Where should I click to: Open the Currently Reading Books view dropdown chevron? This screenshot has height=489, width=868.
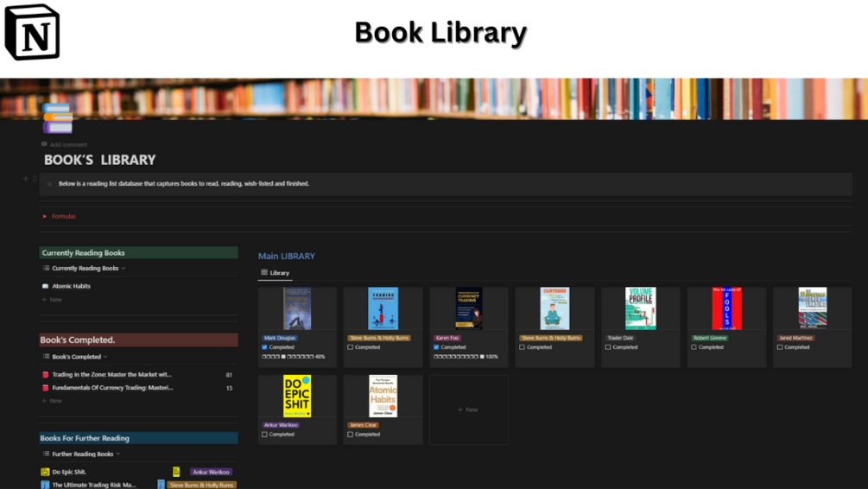pos(123,269)
